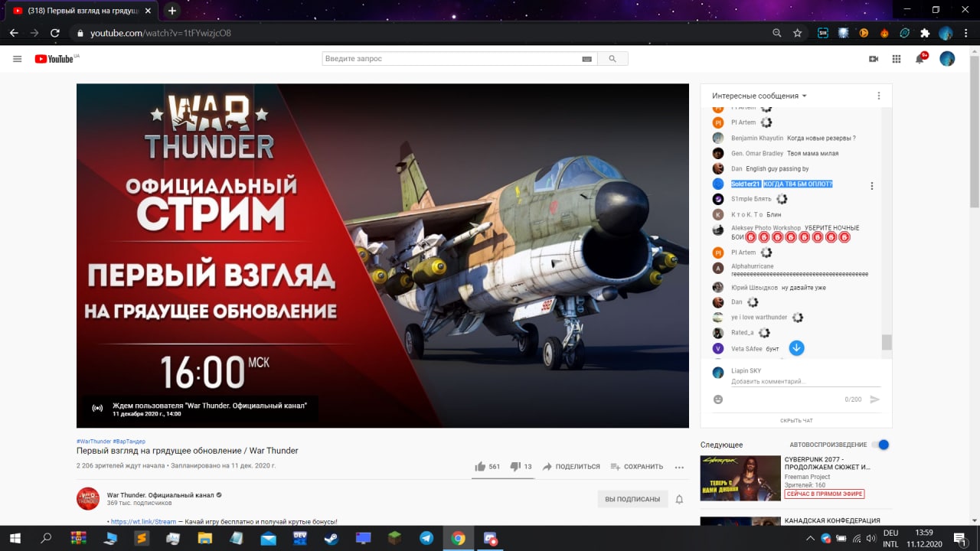Open a new browser tab

click(x=171, y=11)
